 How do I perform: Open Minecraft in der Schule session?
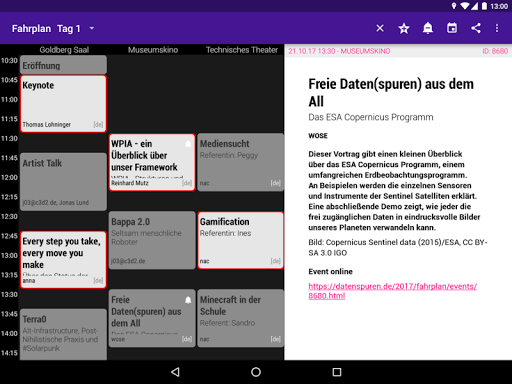tap(241, 318)
